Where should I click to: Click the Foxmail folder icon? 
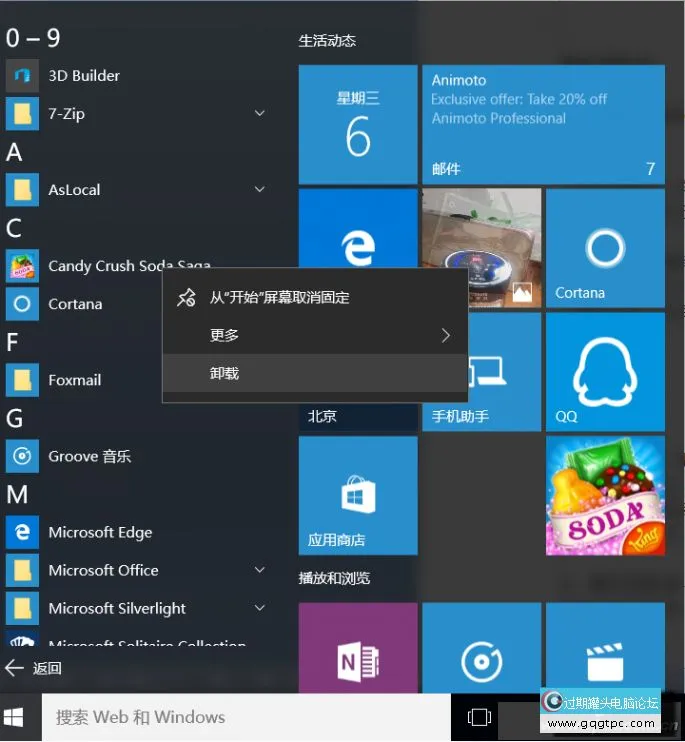pyautogui.click(x=22, y=380)
